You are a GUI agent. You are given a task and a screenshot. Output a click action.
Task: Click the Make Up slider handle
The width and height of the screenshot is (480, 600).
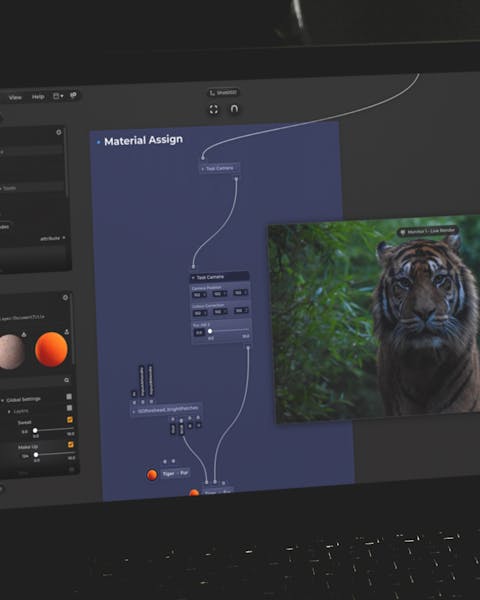click(36, 455)
